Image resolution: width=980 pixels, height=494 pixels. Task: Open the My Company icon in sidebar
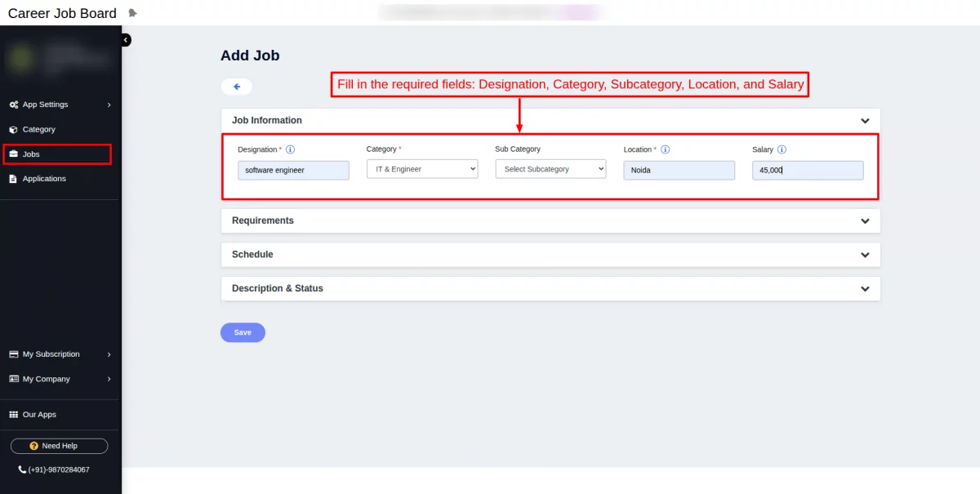[13, 379]
